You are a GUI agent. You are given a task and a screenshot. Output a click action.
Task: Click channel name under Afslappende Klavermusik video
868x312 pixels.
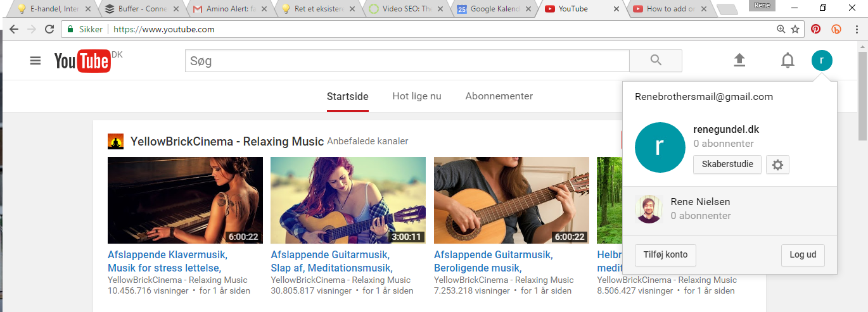click(177, 280)
